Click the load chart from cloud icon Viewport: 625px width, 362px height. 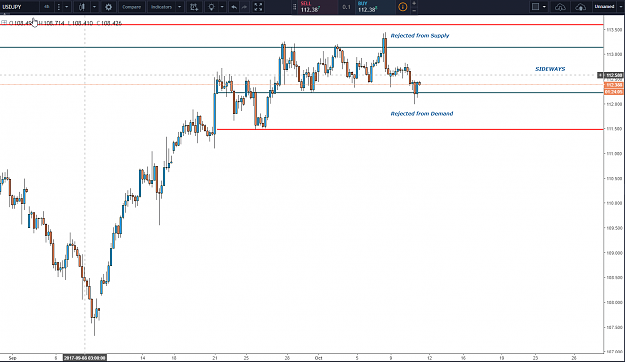pos(560,7)
